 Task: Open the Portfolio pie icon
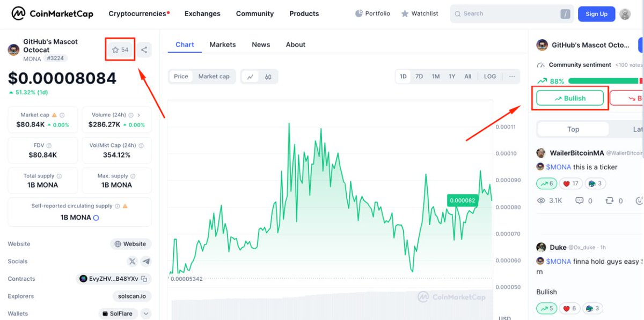click(x=359, y=13)
